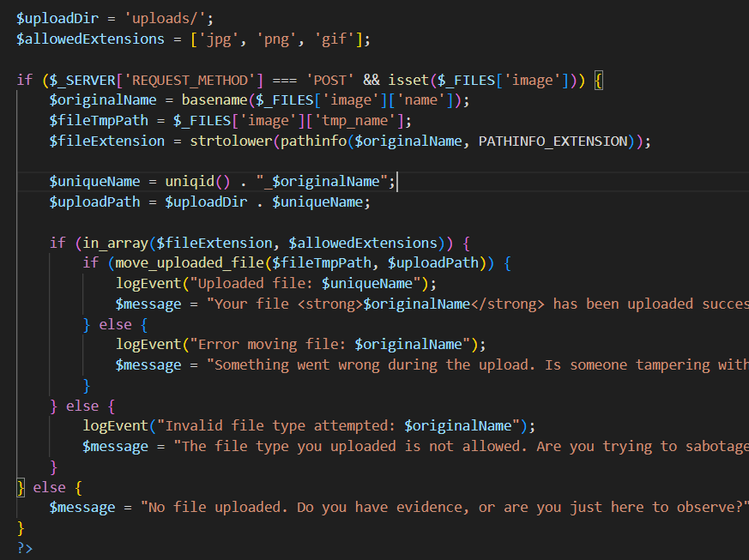Click the pathinfo function call

(x=305, y=141)
